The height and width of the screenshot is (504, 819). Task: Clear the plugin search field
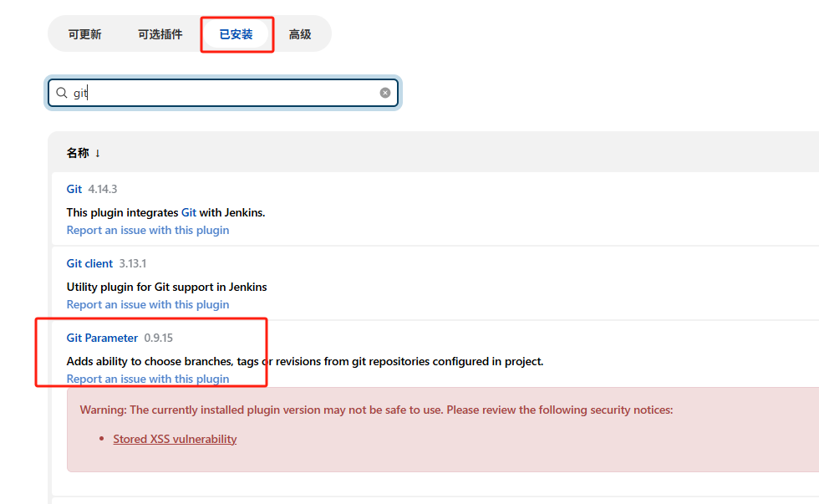pyautogui.click(x=385, y=93)
